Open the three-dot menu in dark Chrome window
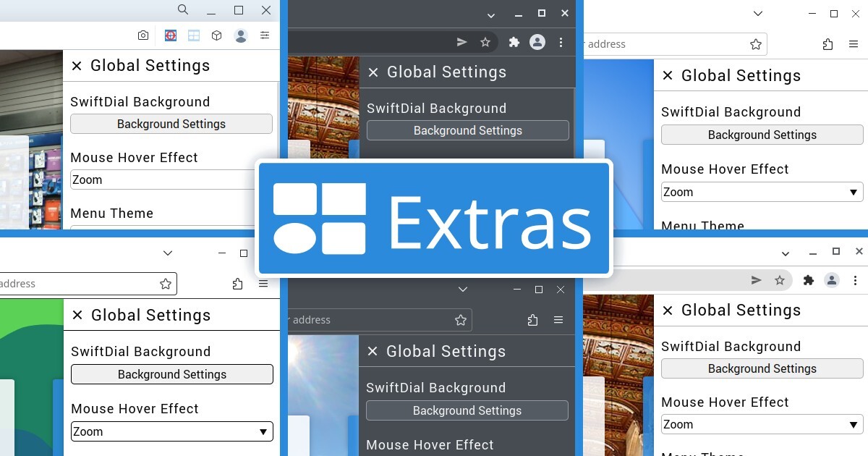The width and height of the screenshot is (868, 456). click(x=561, y=43)
